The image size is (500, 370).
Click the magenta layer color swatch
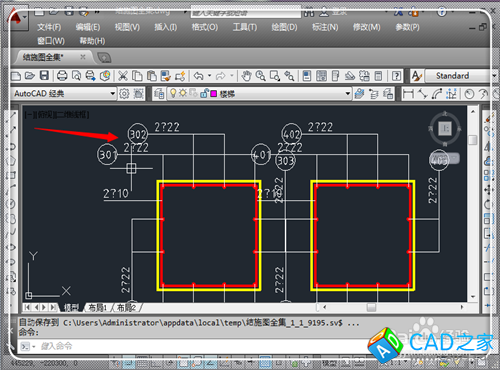point(214,94)
